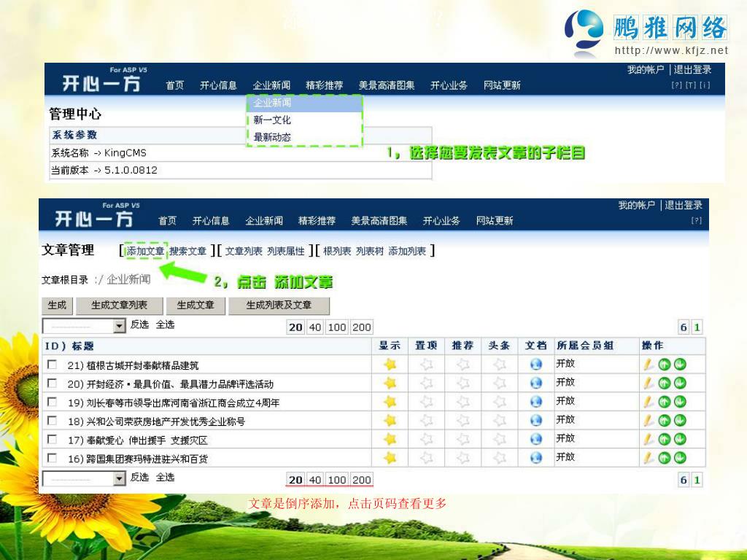The image size is (747, 560).
Task: Open the globe document icon for article 21
Action: tap(536, 365)
